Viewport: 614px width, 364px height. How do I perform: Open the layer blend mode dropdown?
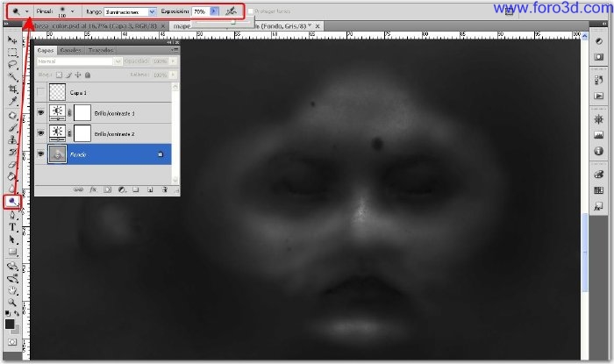[79, 61]
